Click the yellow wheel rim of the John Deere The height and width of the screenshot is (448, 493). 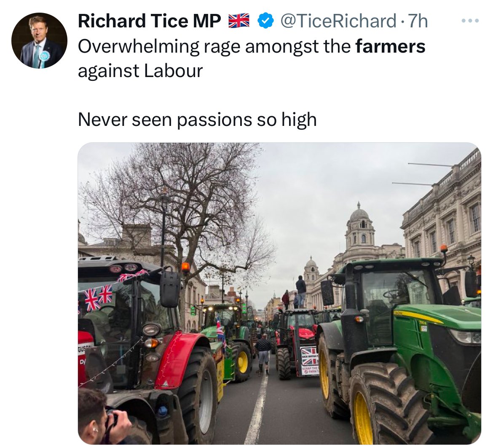coord(364,418)
